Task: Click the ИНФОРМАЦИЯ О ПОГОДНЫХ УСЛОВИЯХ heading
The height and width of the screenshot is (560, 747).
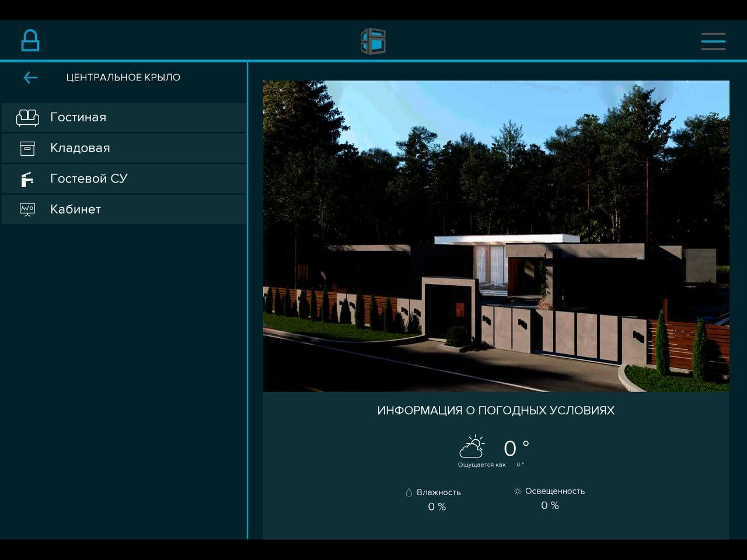Action: tap(495, 410)
